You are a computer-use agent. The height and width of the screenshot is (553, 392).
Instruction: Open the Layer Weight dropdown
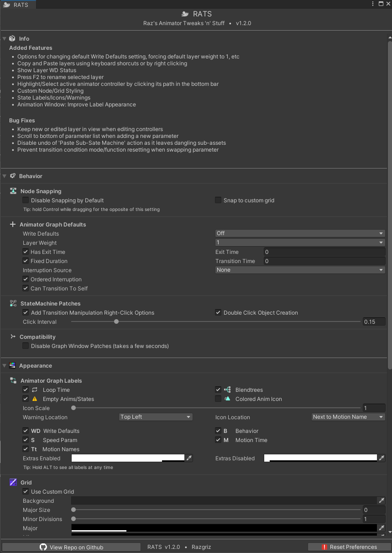click(300, 242)
